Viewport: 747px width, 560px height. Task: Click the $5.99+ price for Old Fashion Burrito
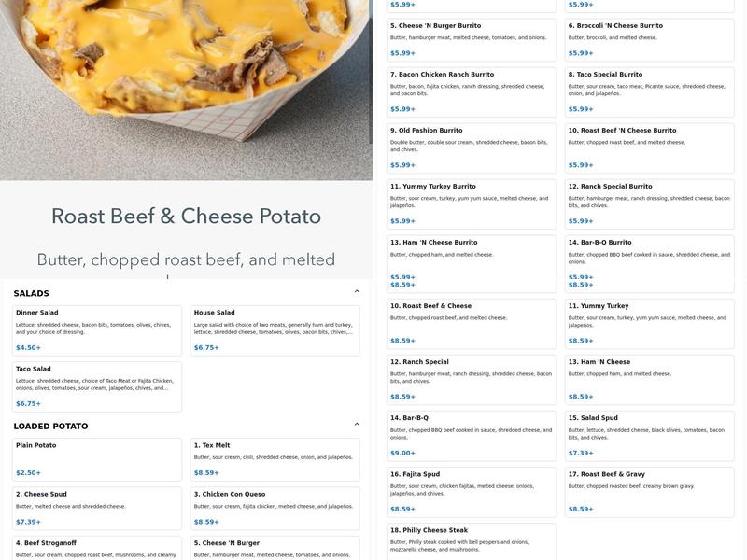click(402, 162)
